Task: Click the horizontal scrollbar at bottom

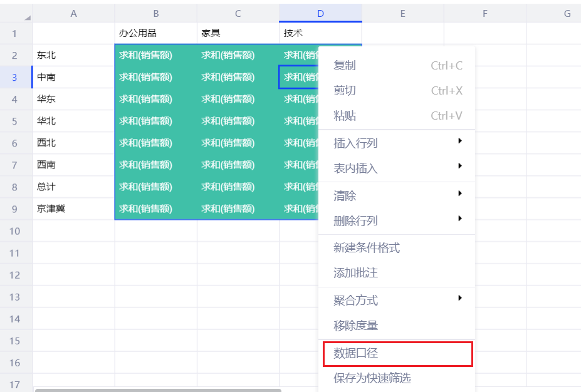Action: click(x=158, y=389)
